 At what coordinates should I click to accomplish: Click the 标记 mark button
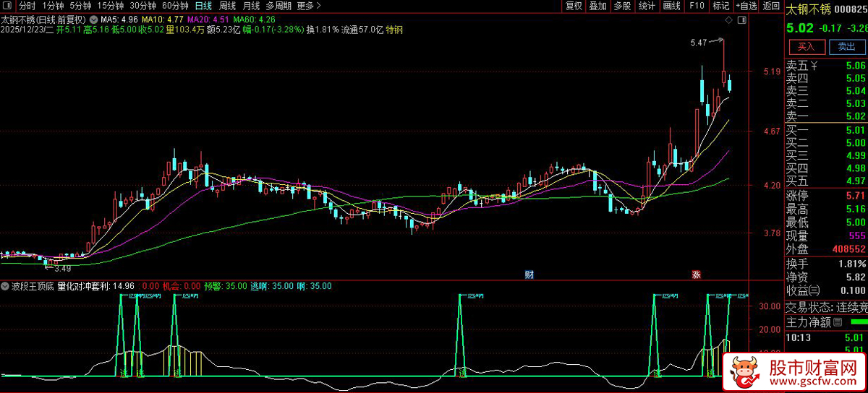click(720, 6)
